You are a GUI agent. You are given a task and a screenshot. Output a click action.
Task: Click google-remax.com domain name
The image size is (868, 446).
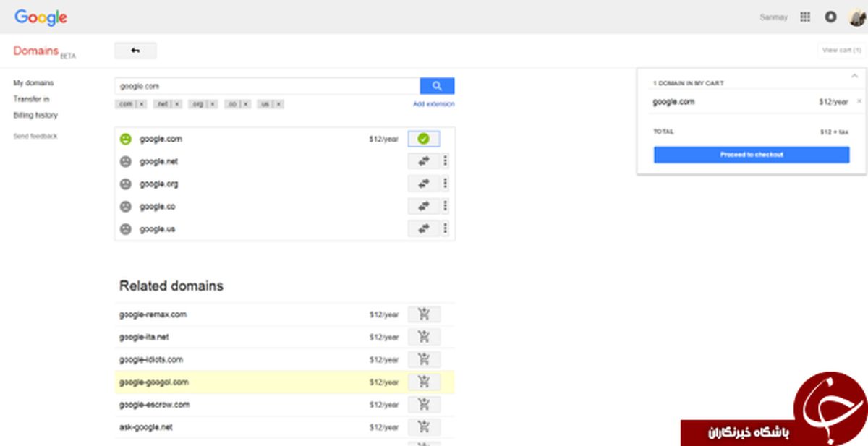pos(153,314)
